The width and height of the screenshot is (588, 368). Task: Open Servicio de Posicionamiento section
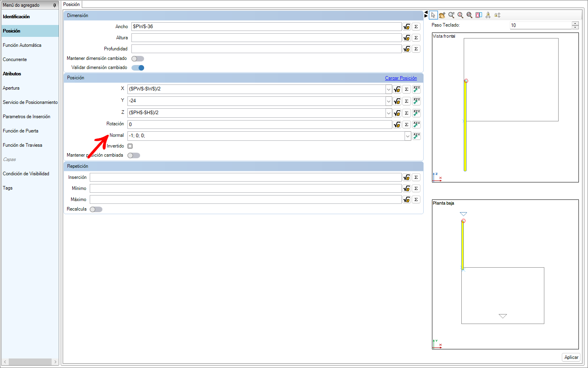tap(30, 102)
